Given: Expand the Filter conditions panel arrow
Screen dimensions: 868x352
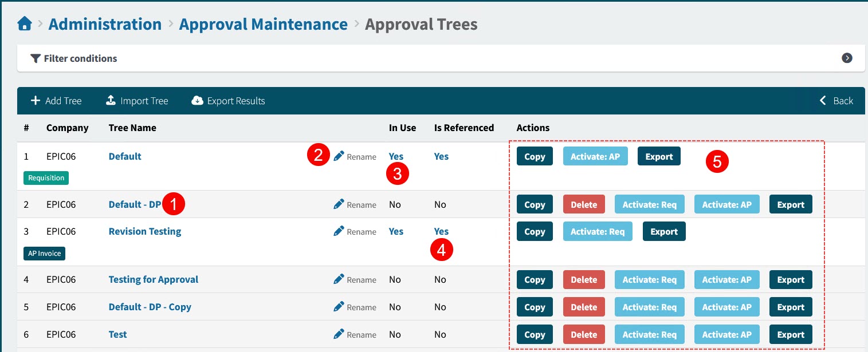Looking at the screenshot, I should coord(847,58).
